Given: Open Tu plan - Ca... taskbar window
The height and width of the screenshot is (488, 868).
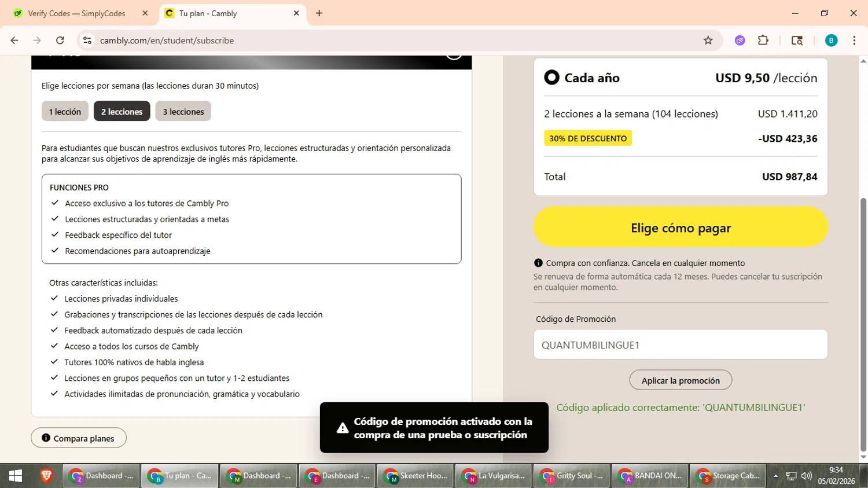Looking at the screenshot, I should pos(180,476).
